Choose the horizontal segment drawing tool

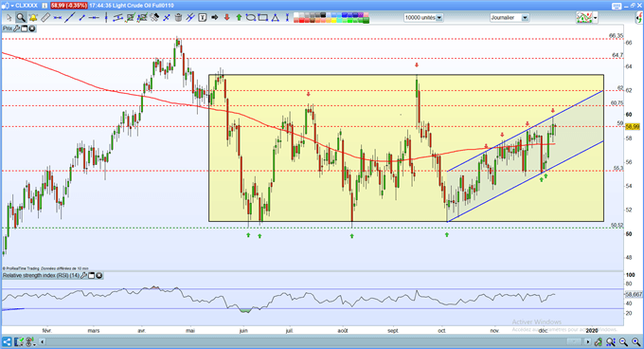click(58, 18)
